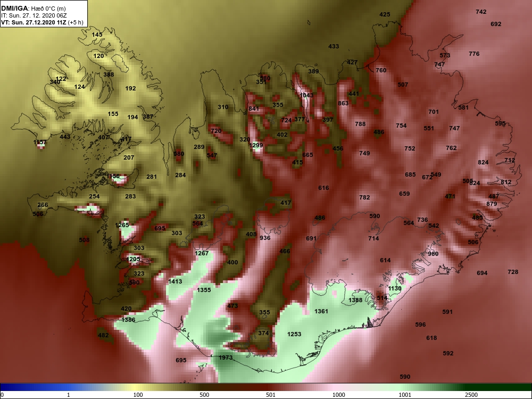The image size is (532, 399).
Task: Select the 776 height value
Action: click(475, 54)
